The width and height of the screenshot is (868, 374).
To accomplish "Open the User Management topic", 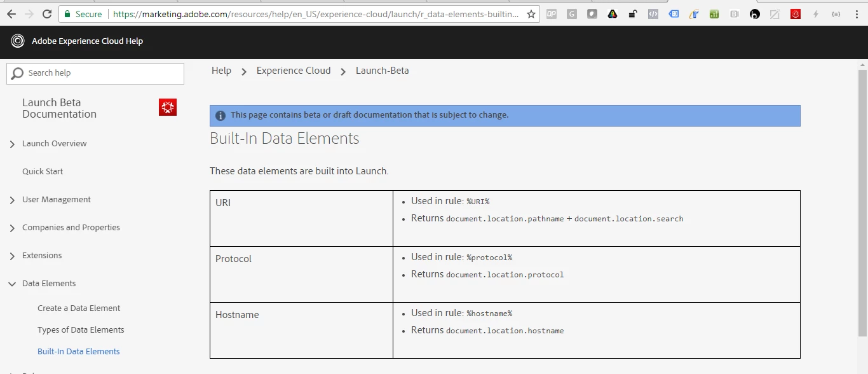I will [x=57, y=199].
